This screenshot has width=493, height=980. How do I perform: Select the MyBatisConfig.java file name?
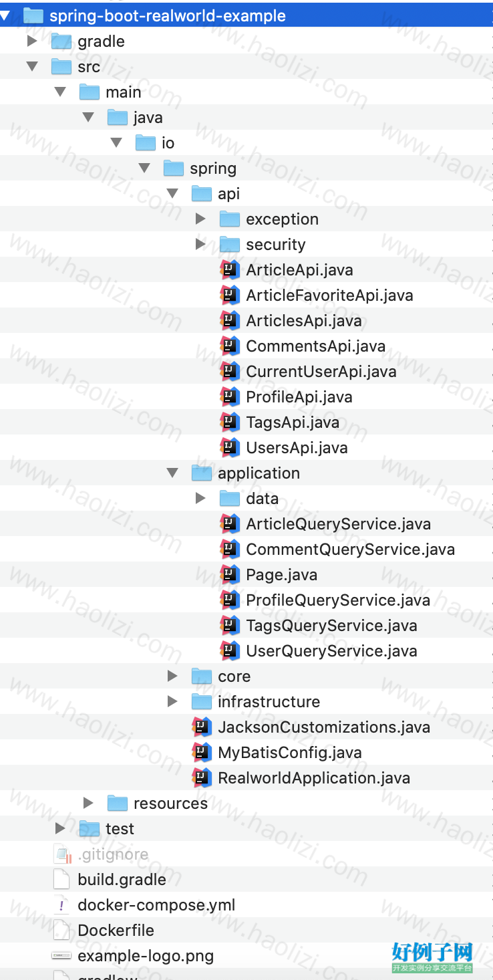tap(290, 753)
